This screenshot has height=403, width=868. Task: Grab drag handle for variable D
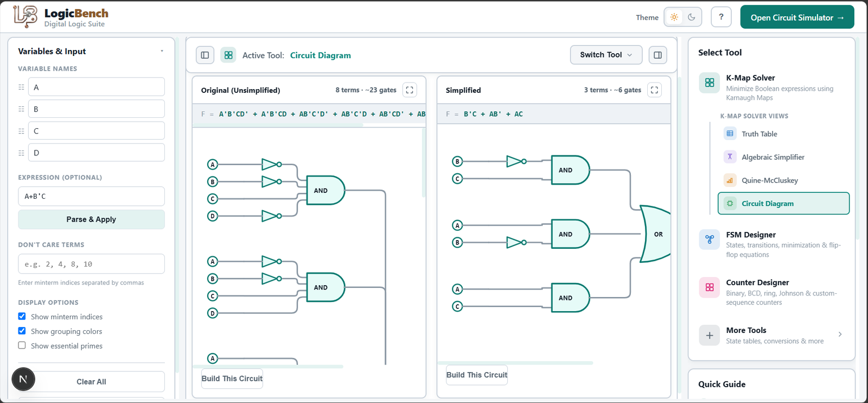[x=22, y=153]
